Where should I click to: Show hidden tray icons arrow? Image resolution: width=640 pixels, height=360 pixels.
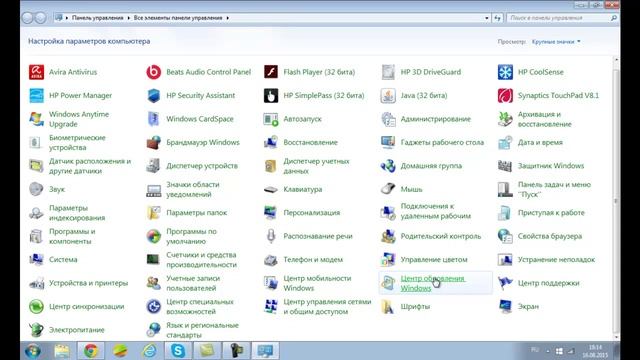pyautogui.click(x=548, y=351)
